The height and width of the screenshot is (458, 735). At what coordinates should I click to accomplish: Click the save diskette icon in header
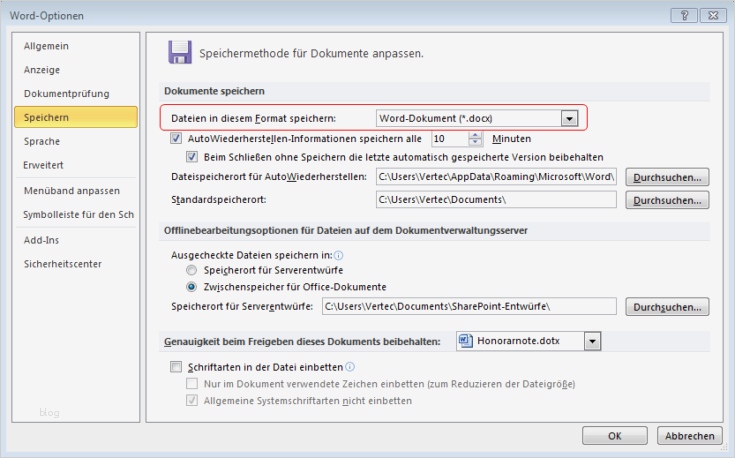[x=179, y=52]
